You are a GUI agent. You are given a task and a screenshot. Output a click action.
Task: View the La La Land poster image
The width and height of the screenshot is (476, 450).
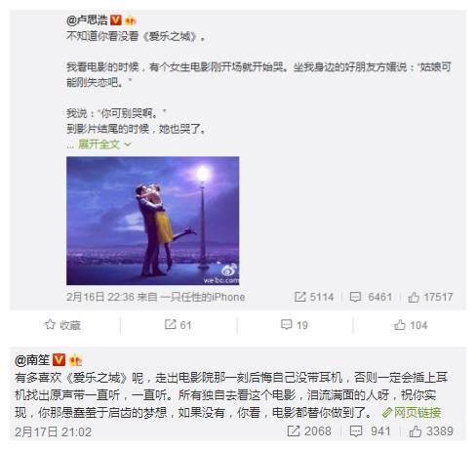pos(153,221)
